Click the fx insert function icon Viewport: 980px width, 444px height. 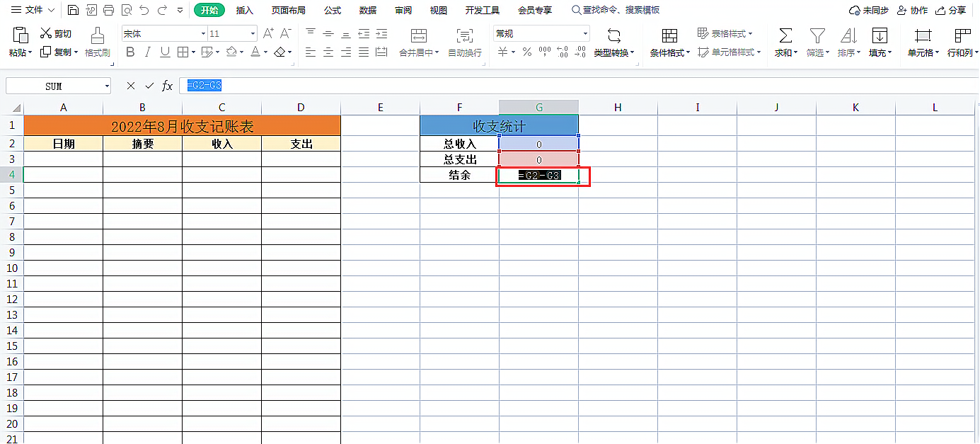tap(168, 86)
